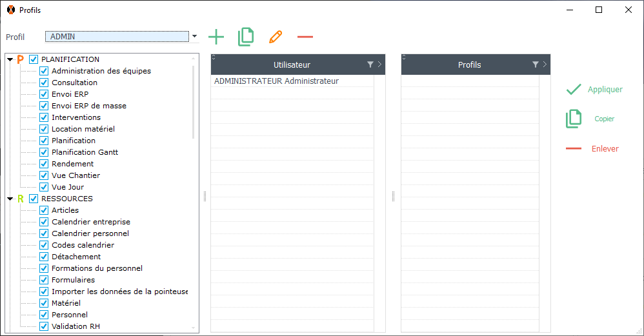Click the orange pencil edit profile icon
644x336 pixels.
click(276, 37)
